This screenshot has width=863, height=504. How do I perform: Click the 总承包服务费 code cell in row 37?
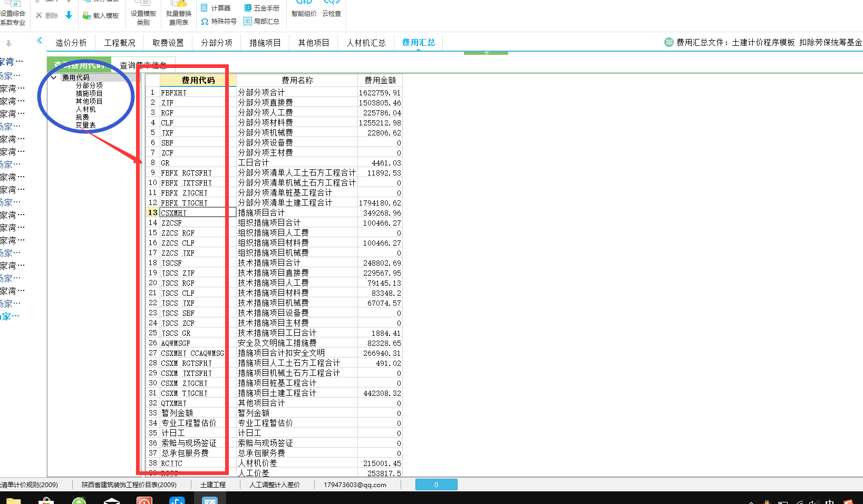click(198, 453)
